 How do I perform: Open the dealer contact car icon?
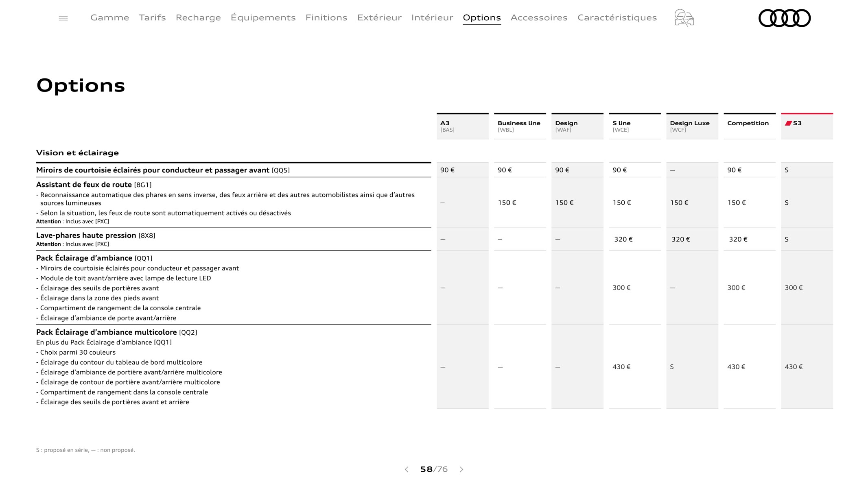click(x=684, y=18)
